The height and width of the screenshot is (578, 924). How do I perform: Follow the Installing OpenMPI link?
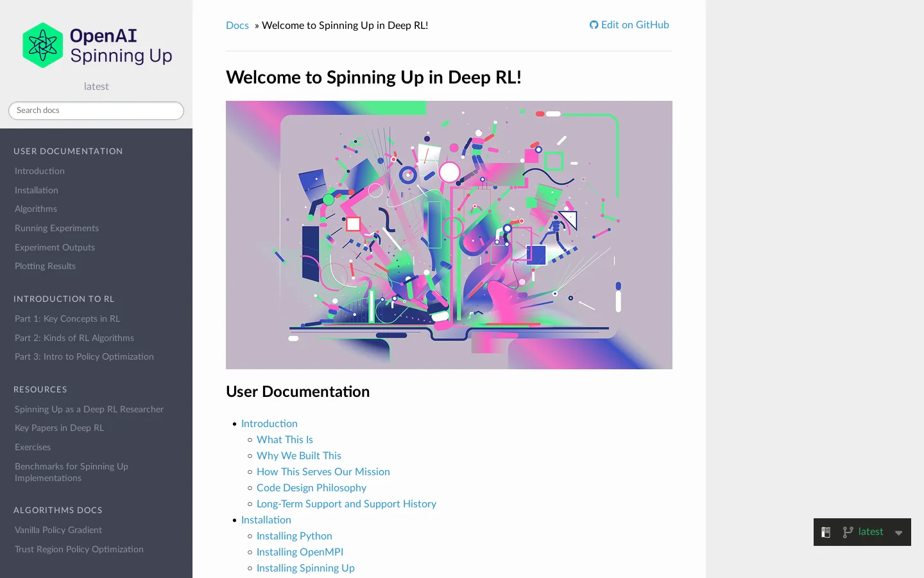click(x=300, y=552)
